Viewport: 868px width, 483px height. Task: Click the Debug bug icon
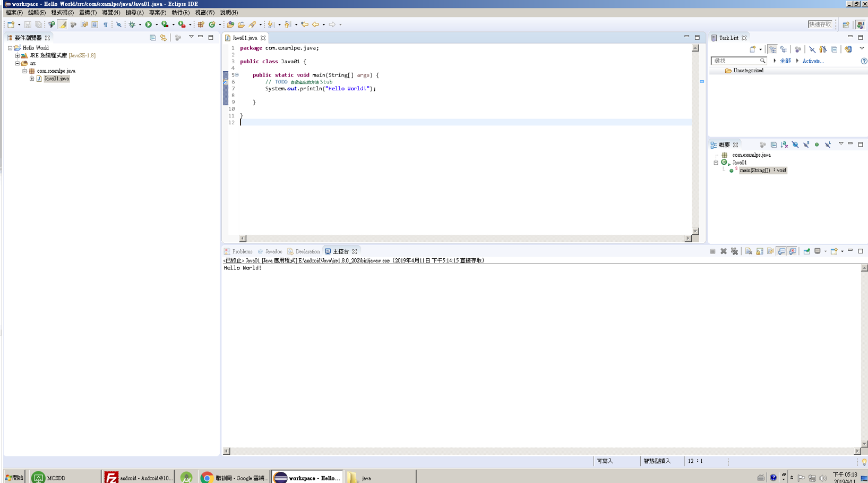(132, 24)
